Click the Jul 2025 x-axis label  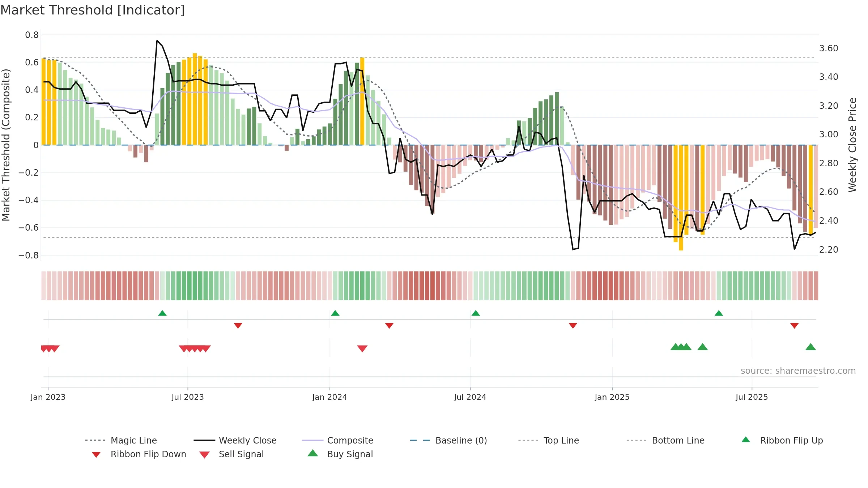click(x=752, y=397)
